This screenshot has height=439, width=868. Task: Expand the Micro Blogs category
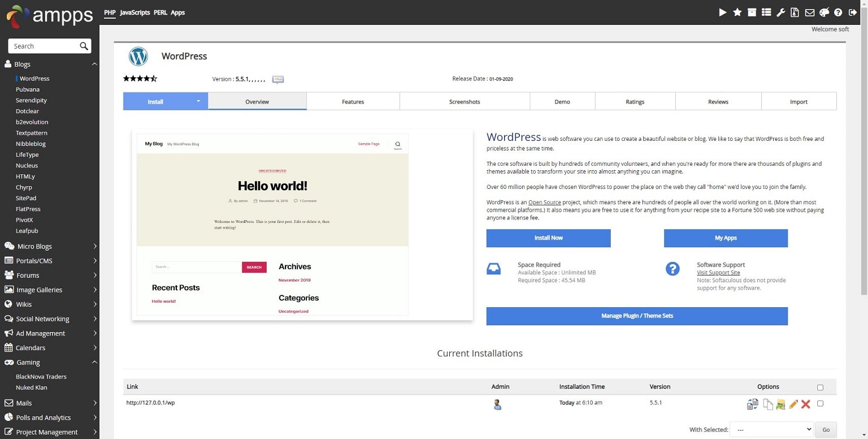(x=50, y=246)
